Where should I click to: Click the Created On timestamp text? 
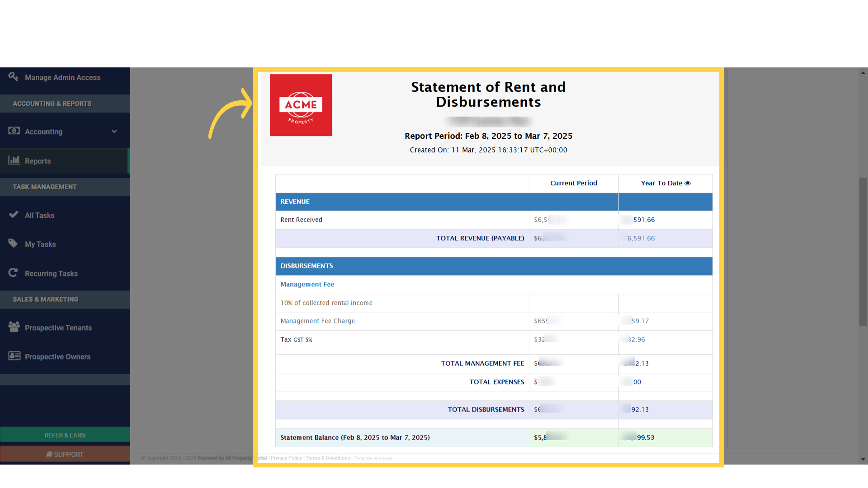click(488, 150)
